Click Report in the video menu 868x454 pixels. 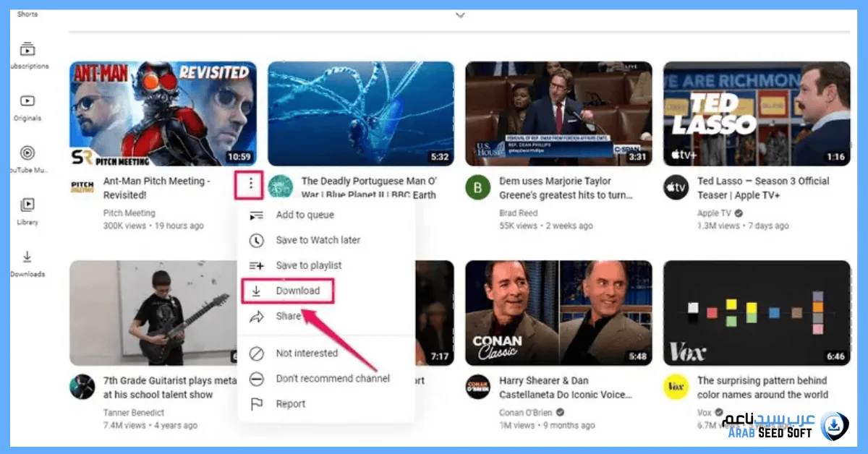[291, 404]
